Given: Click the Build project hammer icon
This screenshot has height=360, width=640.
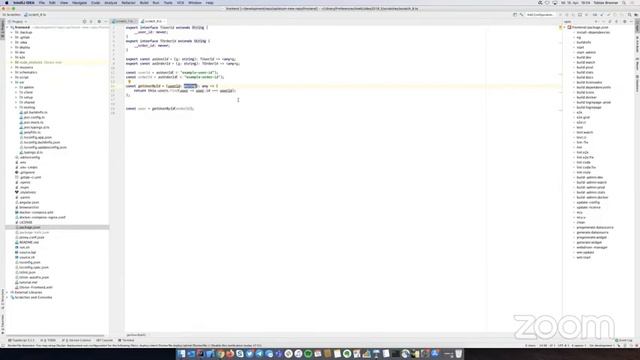Looking at the screenshot, I should click(521, 15).
